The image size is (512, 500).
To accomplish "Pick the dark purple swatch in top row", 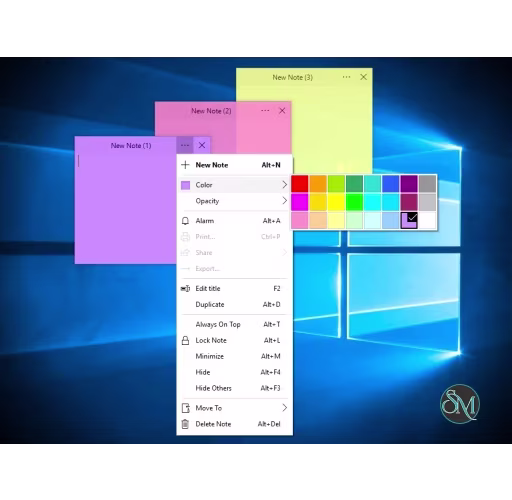I will click(x=409, y=184).
